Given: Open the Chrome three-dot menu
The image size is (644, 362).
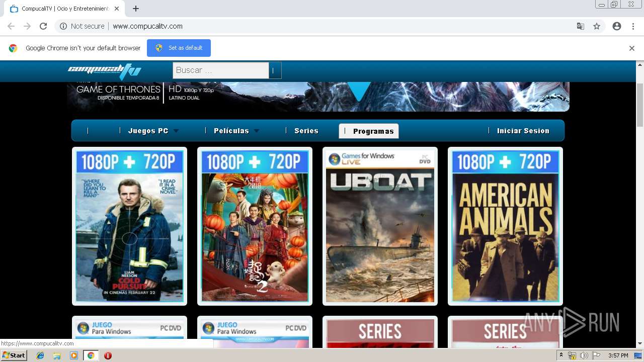Looking at the screenshot, I should [x=633, y=26].
